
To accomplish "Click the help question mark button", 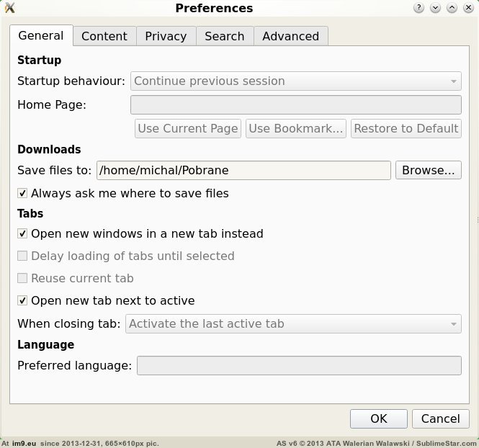I will [419, 8].
